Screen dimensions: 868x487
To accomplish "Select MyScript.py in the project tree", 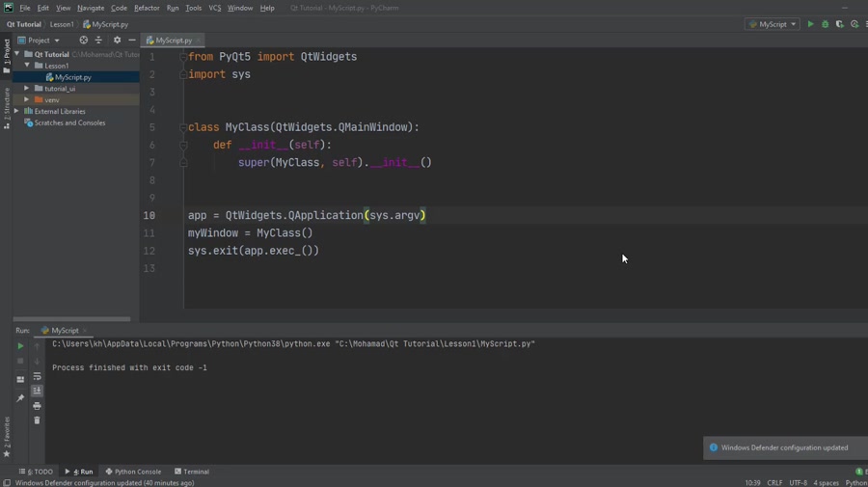I will tap(72, 77).
